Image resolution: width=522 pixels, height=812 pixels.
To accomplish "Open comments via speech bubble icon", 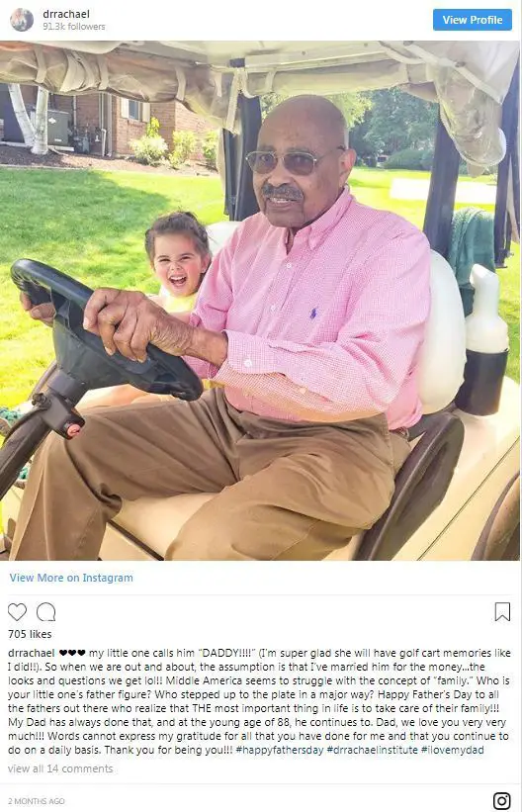I will coord(46,612).
